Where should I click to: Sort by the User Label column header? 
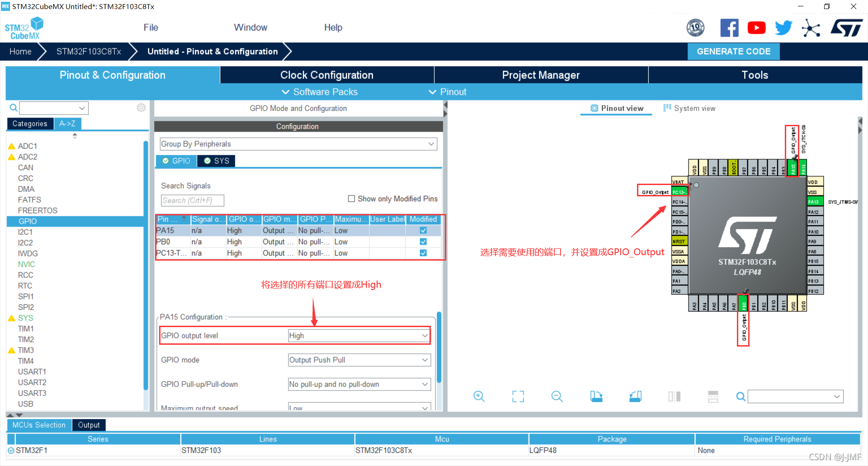(x=387, y=219)
